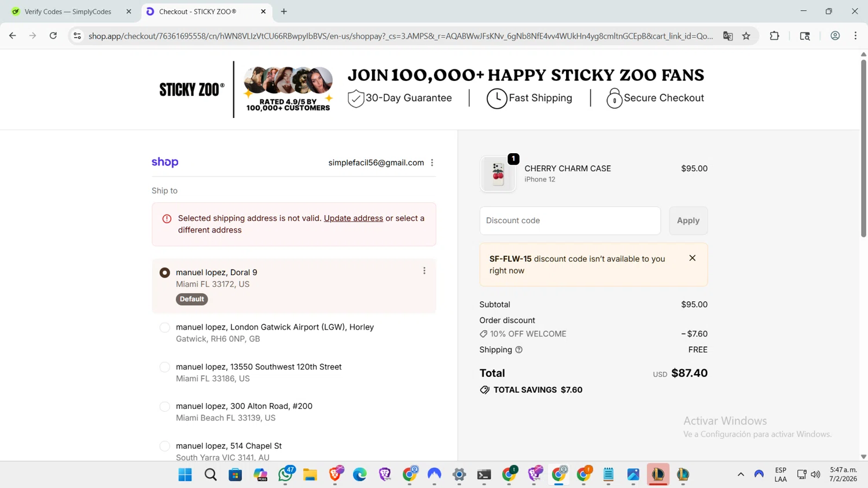Click the simplefacil56@gmail.com email text

tap(376, 163)
